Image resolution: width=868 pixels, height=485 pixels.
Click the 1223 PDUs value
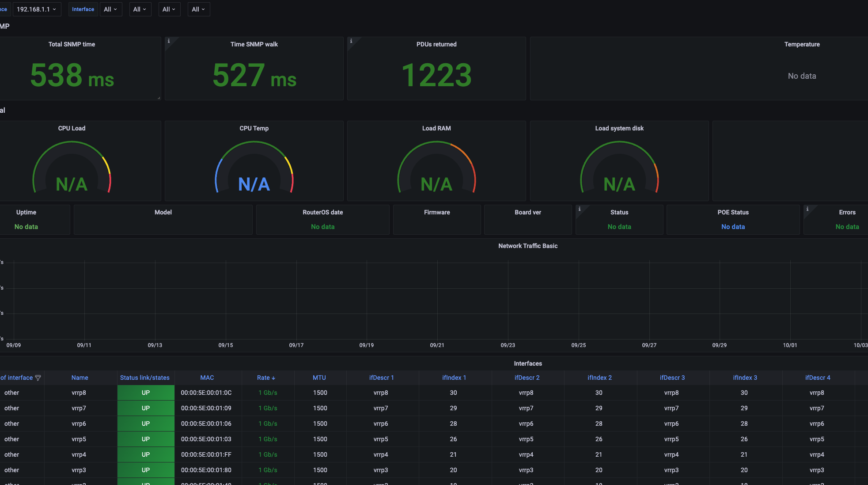click(436, 75)
